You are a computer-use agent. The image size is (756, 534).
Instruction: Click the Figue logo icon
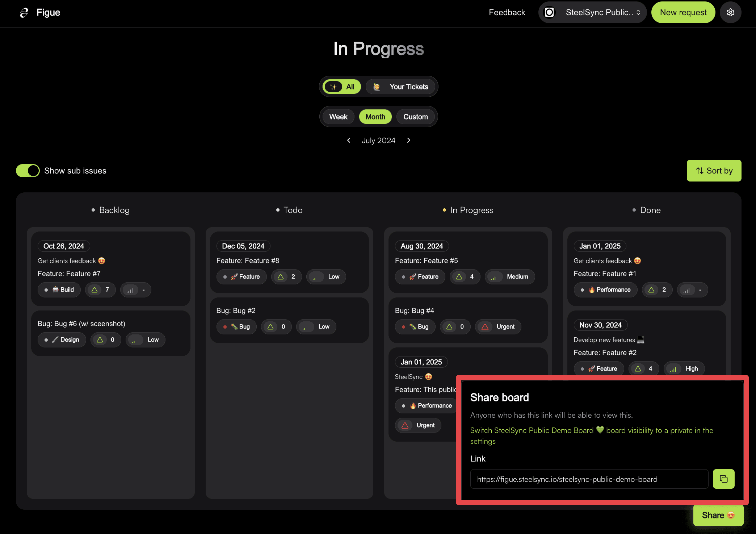pyautogui.click(x=24, y=13)
